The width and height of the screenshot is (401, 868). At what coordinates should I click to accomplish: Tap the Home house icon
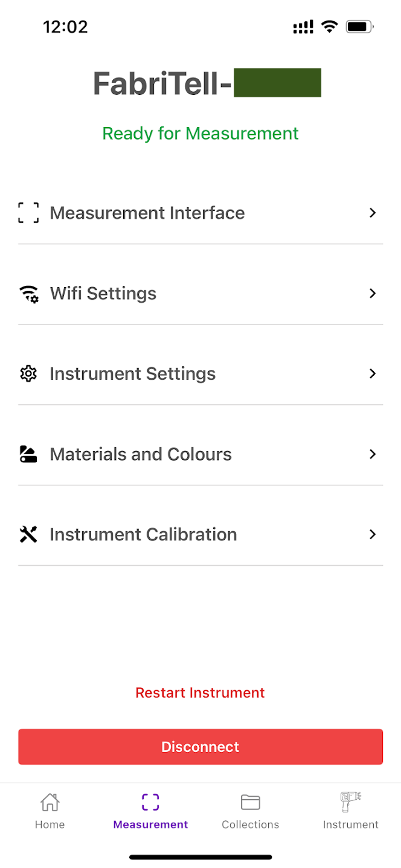[x=50, y=803]
